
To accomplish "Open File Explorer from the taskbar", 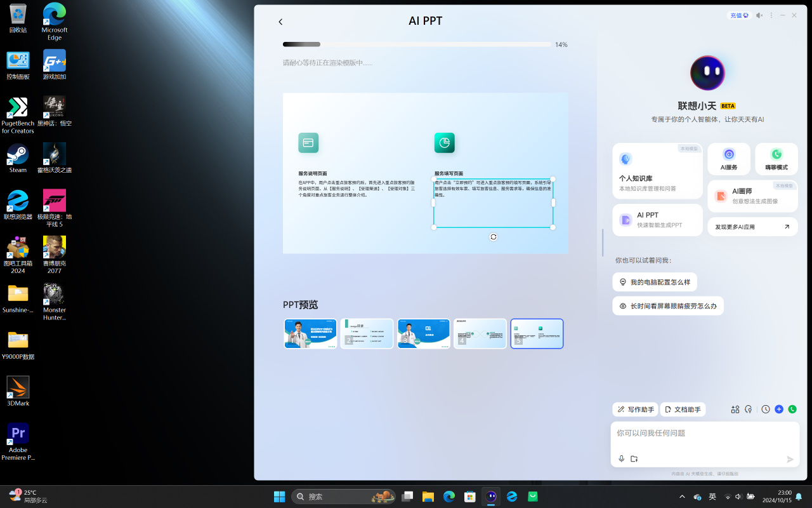I will [428, 497].
